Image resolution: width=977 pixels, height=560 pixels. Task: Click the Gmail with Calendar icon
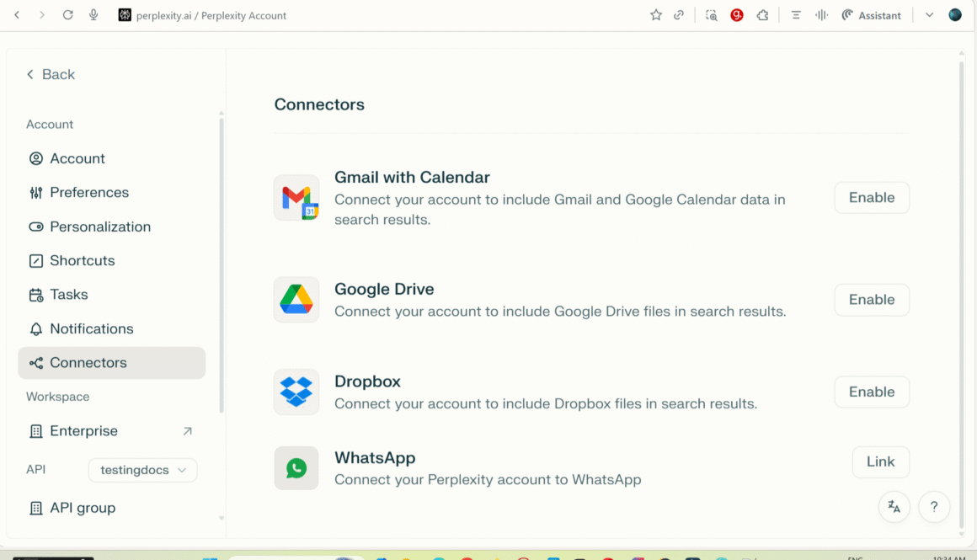click(x=296, y=198)
